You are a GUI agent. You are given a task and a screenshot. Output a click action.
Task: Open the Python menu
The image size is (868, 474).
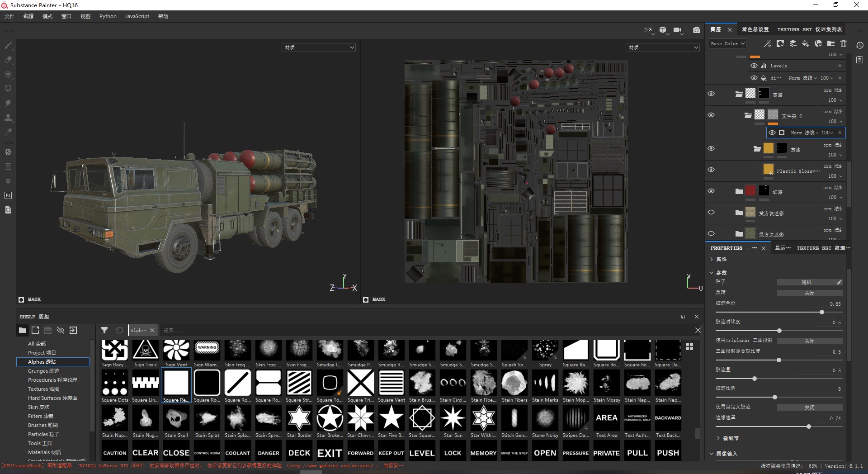108,16
